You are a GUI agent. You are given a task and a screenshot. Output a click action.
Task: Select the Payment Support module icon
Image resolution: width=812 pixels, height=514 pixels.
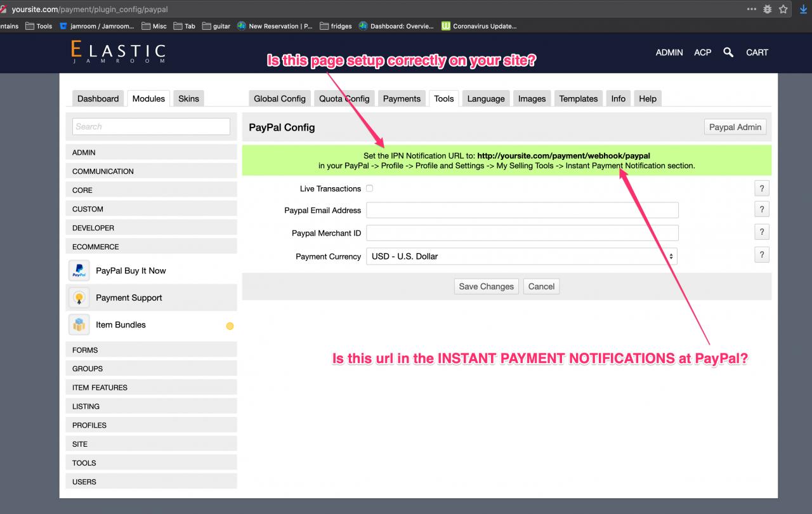(x=79, y=298)
